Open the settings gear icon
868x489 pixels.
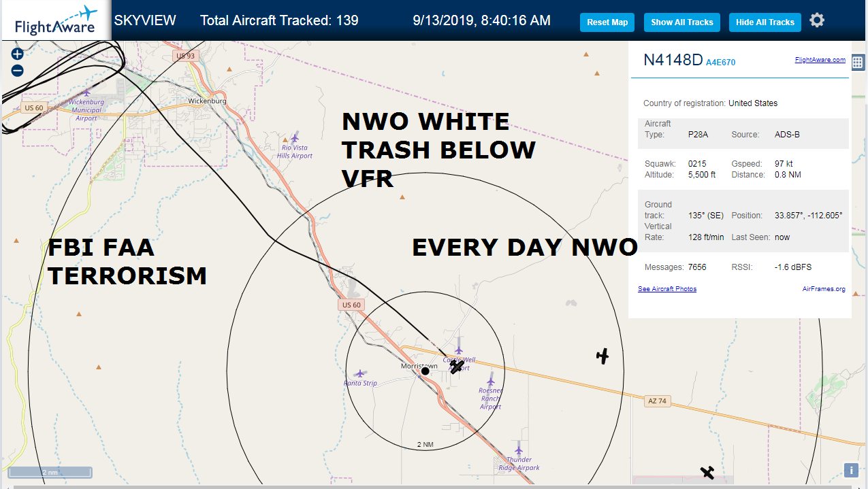click(817, 20)
